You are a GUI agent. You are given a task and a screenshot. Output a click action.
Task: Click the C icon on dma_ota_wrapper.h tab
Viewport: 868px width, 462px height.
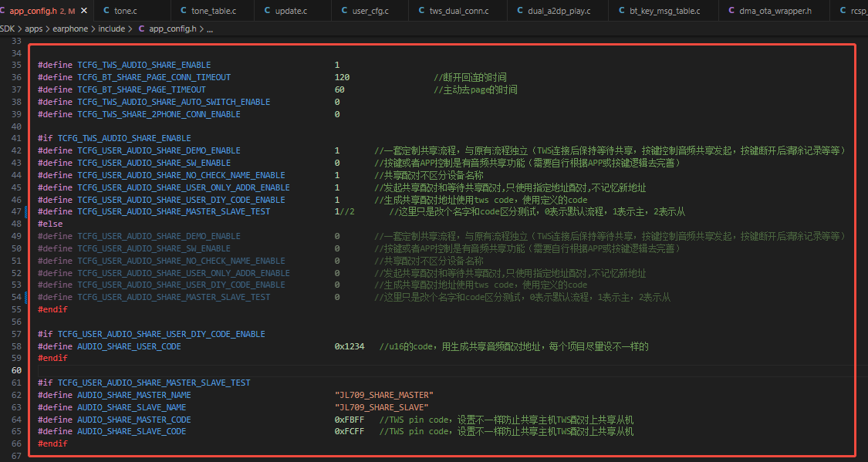tap(731, 11)
